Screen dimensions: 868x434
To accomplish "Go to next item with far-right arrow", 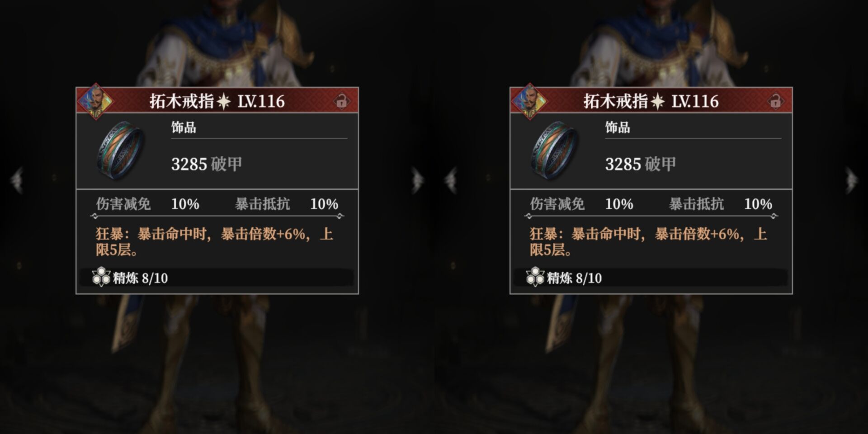I will tap(851, 180).
